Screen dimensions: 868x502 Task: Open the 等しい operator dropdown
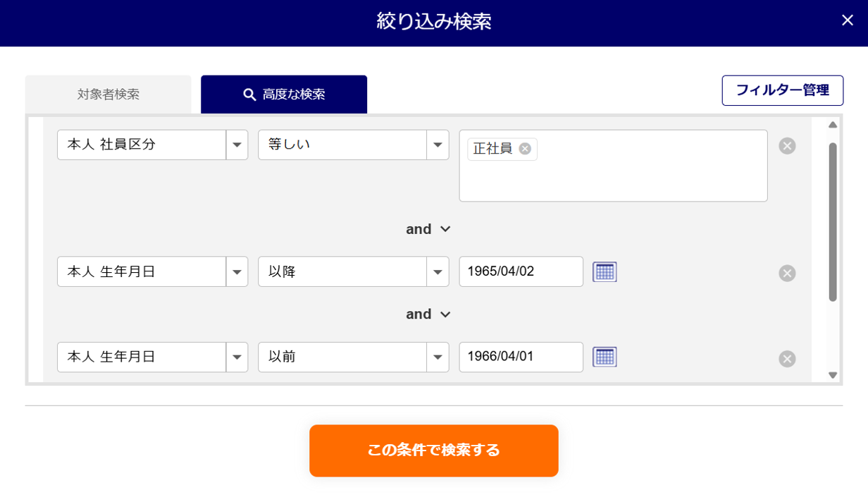click(438, 145)
